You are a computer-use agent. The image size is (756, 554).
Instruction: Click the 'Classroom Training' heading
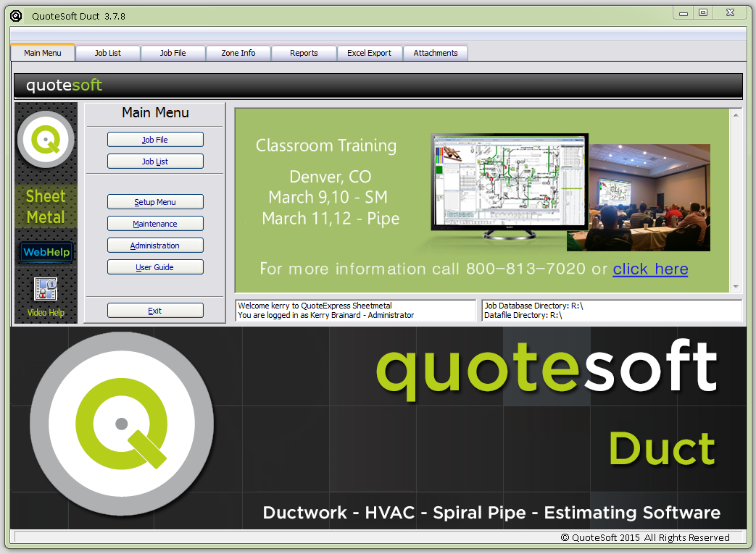(326, 146)
